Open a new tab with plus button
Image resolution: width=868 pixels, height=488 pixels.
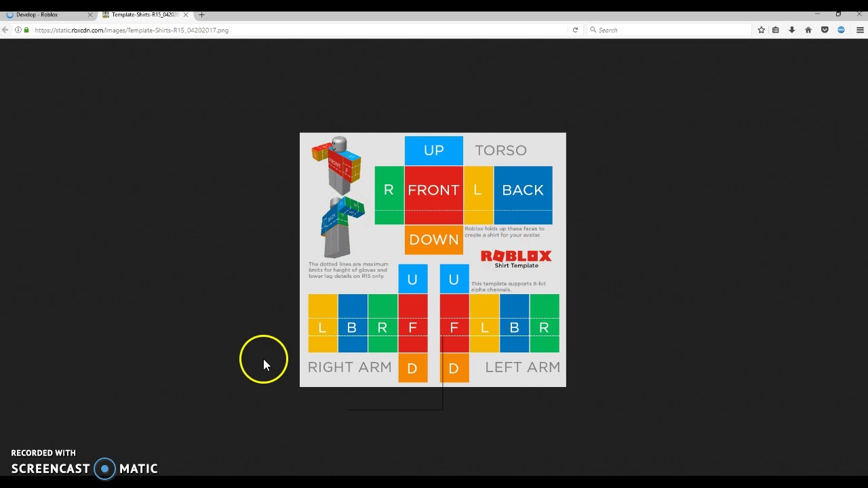201,14
